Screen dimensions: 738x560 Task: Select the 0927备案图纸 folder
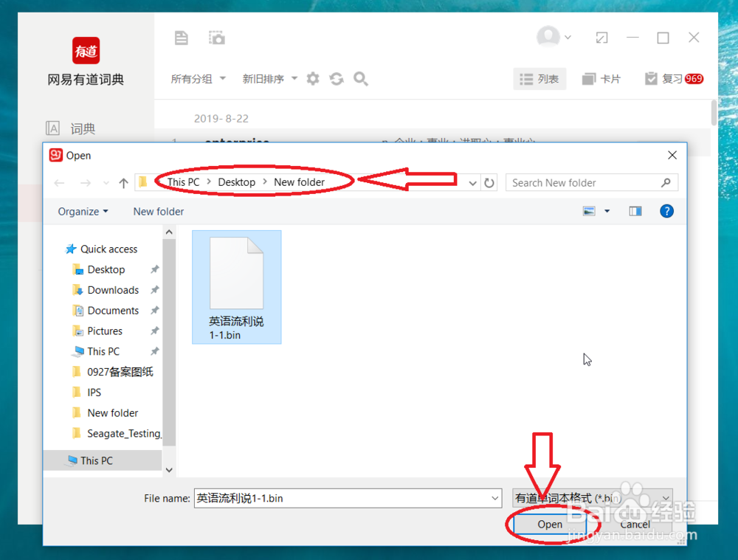point(113,372)
